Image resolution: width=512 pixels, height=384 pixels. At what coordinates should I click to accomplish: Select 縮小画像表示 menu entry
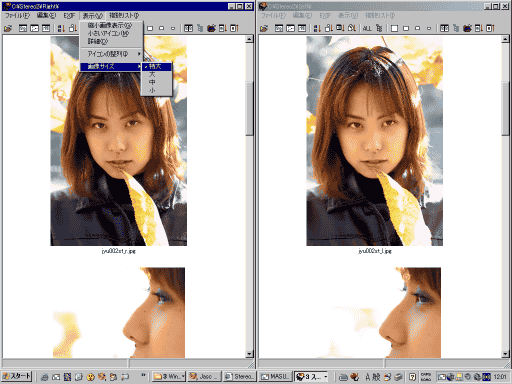point(111,25)
